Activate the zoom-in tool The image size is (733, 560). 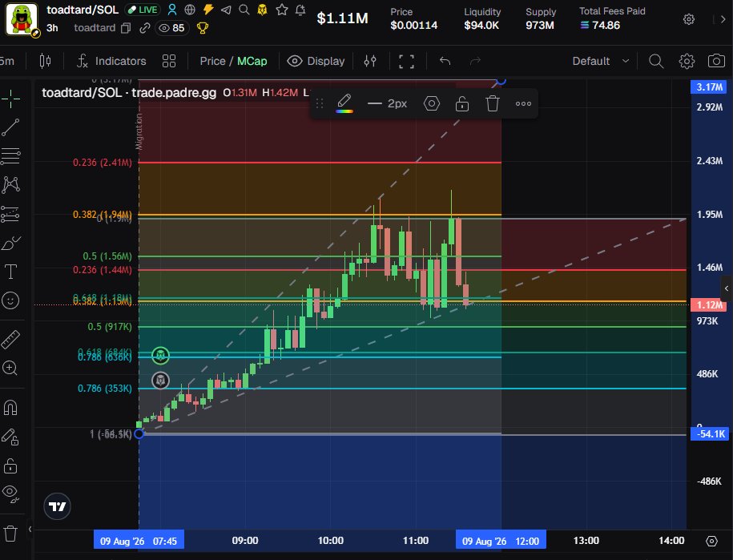tap(10, 369)
